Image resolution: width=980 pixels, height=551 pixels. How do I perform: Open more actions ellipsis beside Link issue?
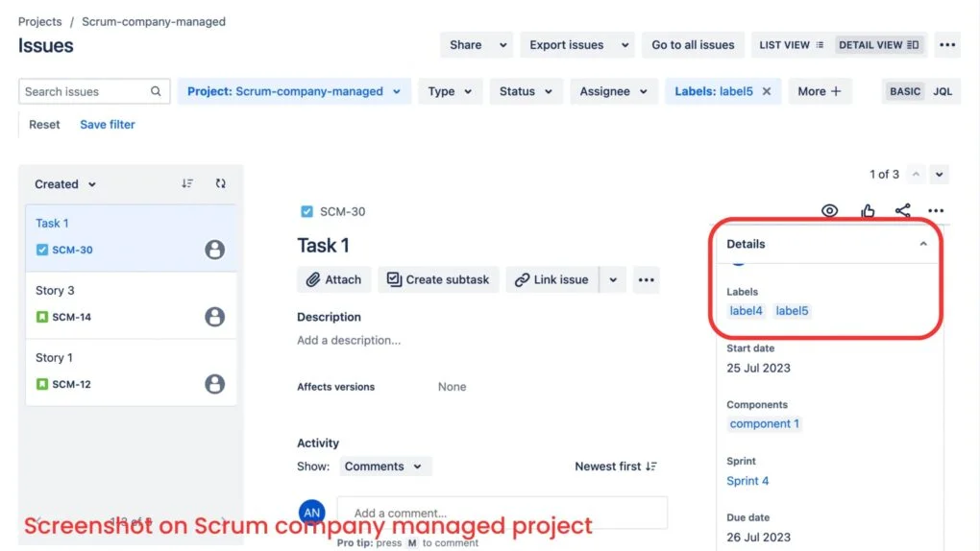tap(647, 280)
